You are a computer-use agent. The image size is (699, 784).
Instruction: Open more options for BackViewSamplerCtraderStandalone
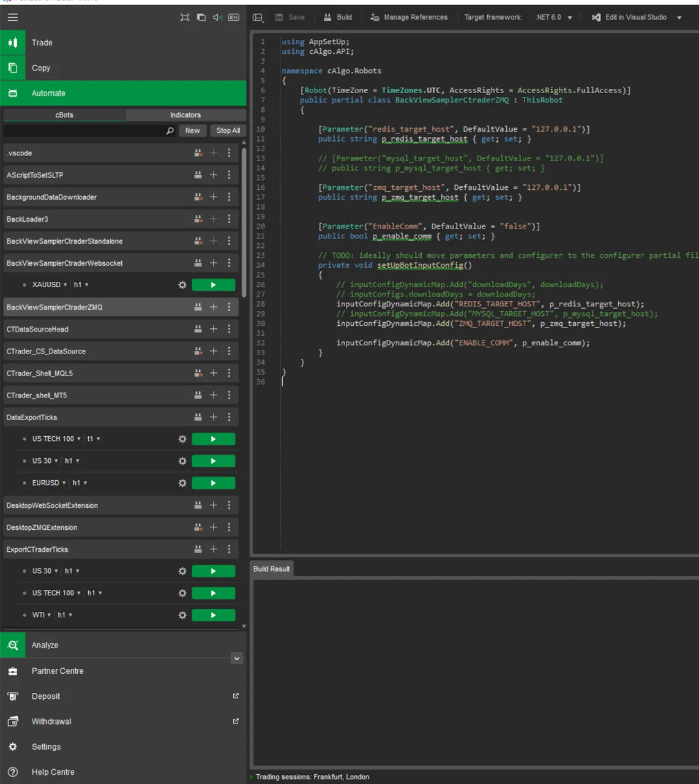click(229, 241)
